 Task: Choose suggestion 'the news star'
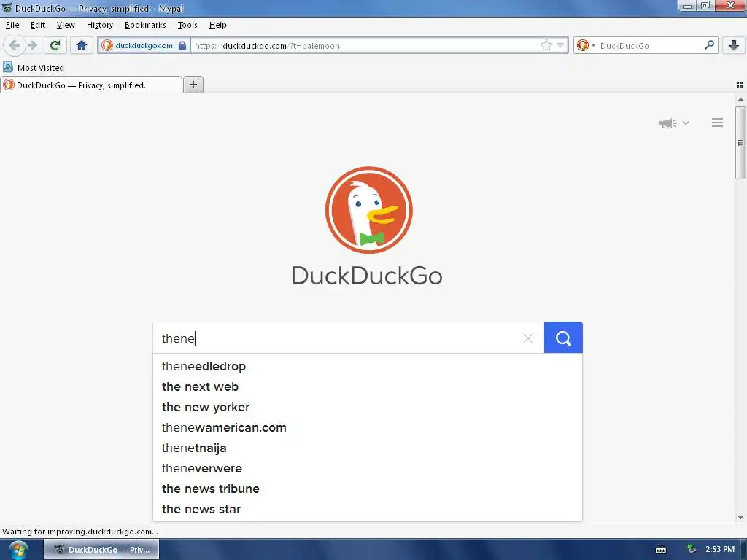click(x=368, y=510)
